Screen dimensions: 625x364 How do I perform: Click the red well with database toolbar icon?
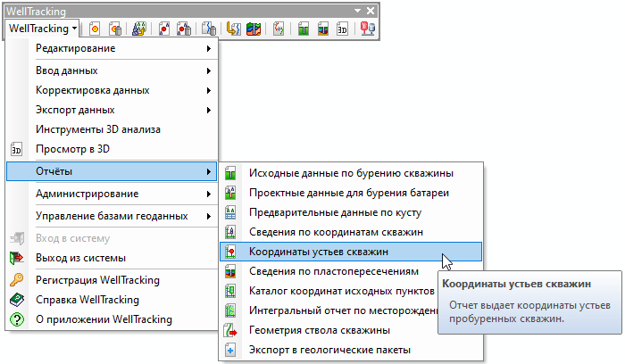click(368, 29)
